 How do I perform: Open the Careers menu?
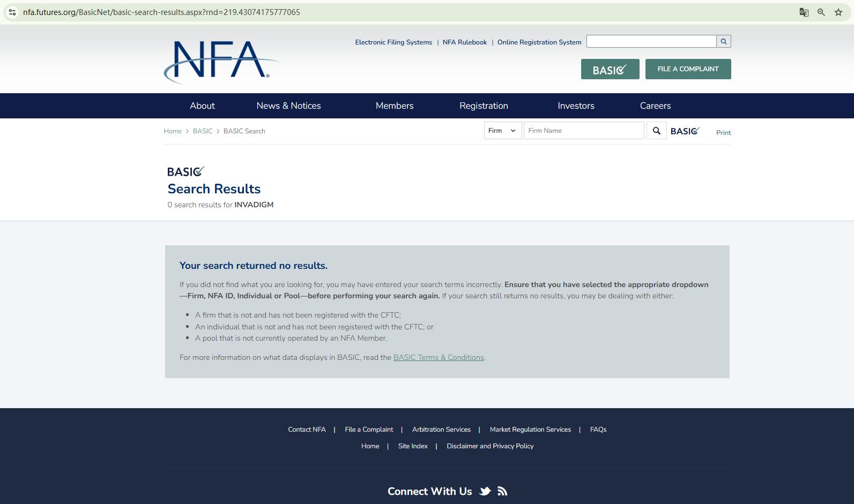tap(655, 106)
